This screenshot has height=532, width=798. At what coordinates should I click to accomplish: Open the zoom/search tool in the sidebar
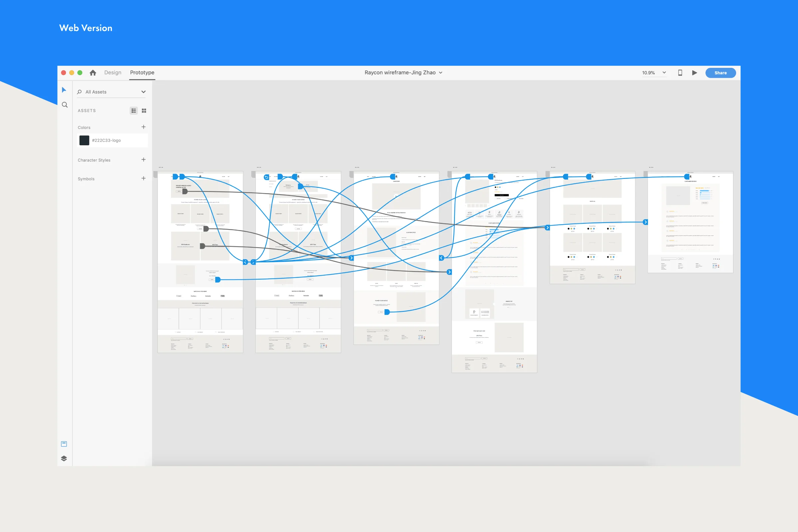[x=64, y=105]
